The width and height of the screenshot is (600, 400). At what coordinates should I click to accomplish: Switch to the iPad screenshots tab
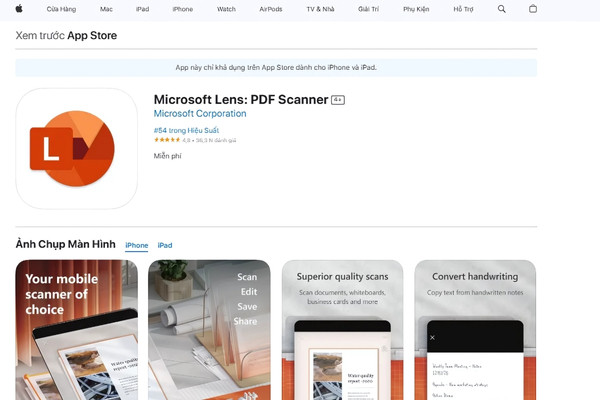pyautogui.click(x=165, y=245)
